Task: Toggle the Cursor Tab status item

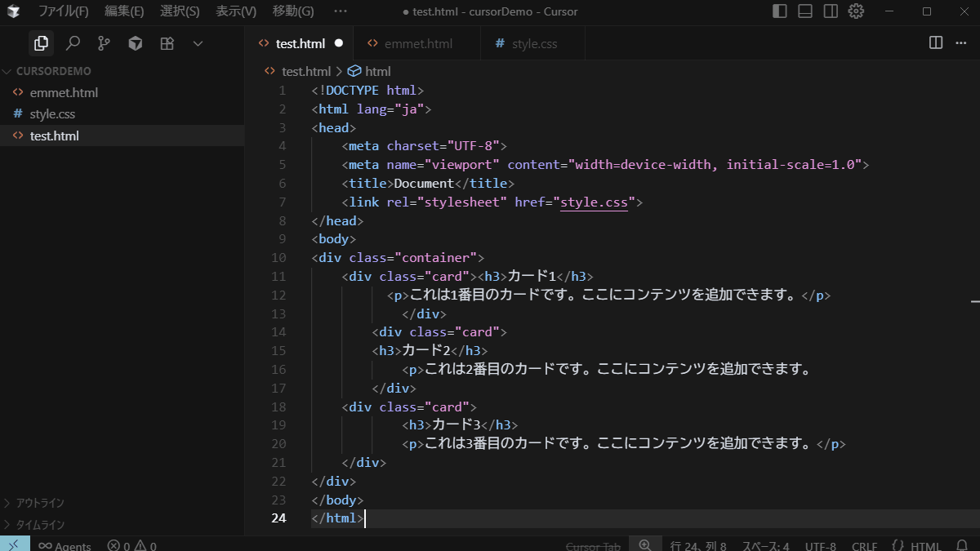Action: pyautogui.click(x=593, y=545)
